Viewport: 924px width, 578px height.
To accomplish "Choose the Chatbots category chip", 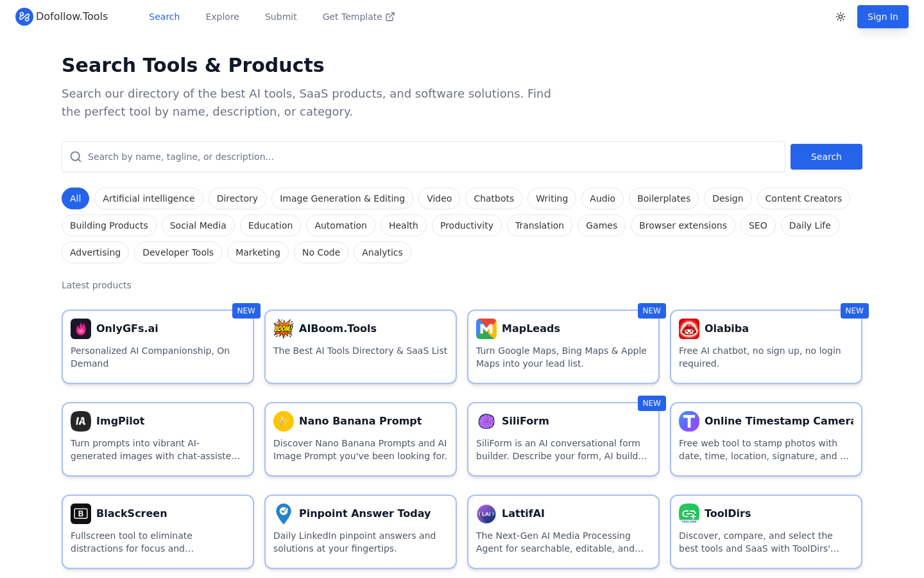I will tap(494, 198).
